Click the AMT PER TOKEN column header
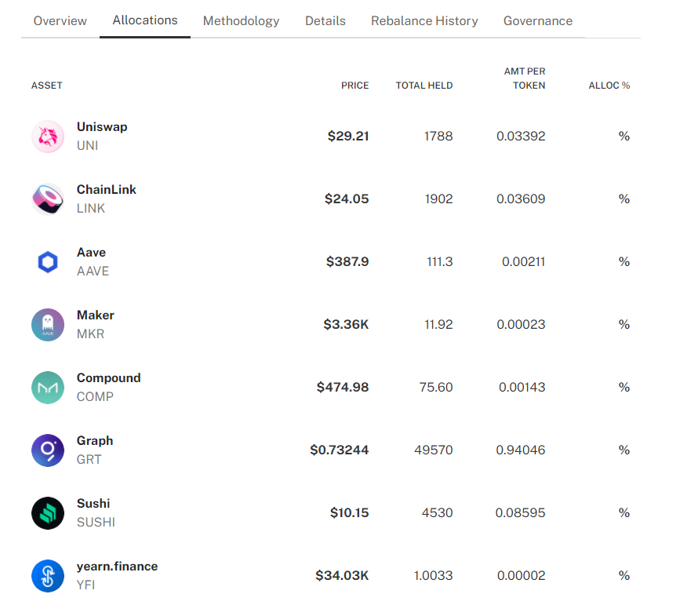The width and height of the screenshot is (698, 616). coord(525,78)
